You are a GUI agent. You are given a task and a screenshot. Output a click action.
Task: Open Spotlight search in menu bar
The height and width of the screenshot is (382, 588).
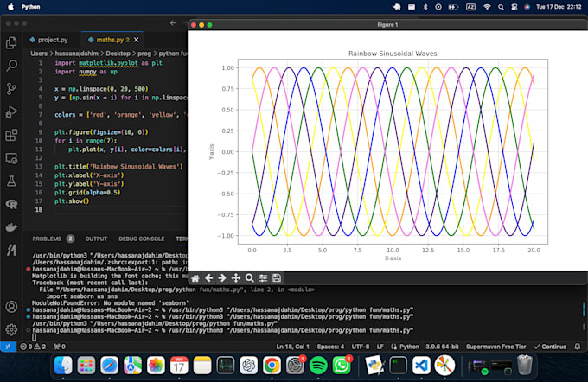(x=501, y=7)
